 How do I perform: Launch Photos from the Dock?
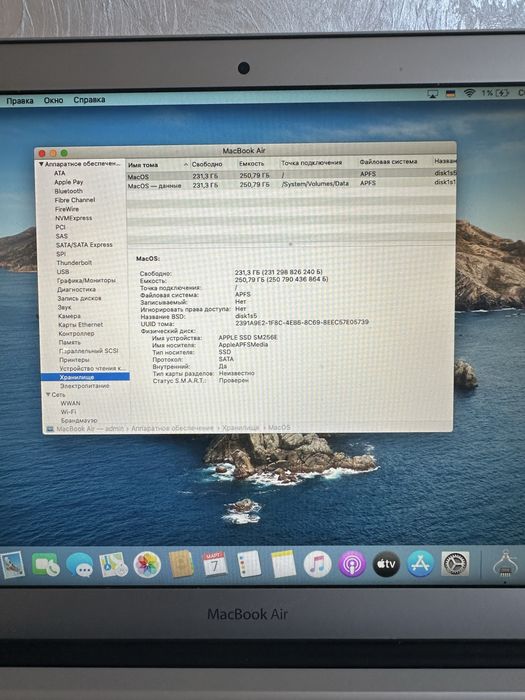coord(147,565)
